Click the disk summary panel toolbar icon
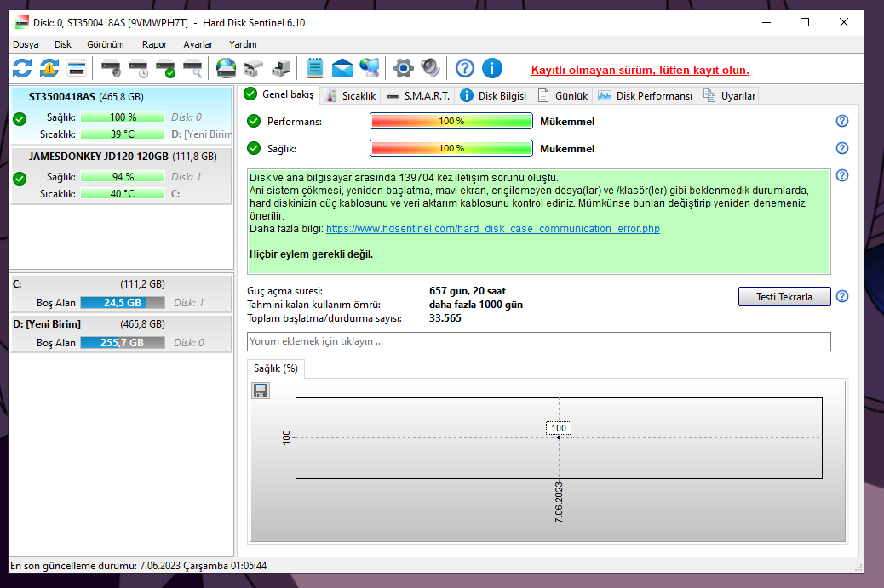Screen dimensions: 884x588 (x=76, y=69)
